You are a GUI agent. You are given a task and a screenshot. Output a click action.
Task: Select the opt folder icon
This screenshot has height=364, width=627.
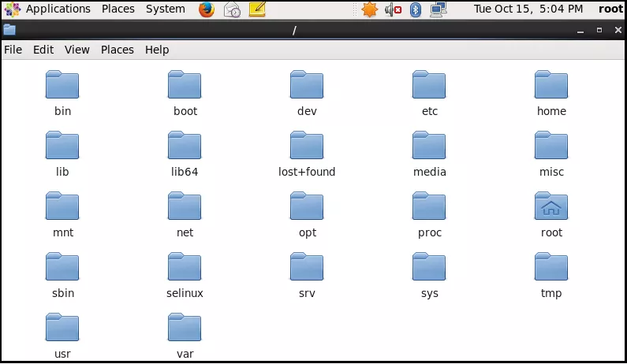[x=307, y=206]
